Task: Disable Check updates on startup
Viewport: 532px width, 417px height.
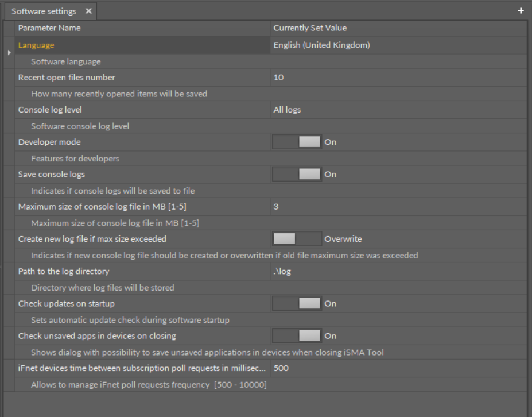Action: click(x=296, y=303)
